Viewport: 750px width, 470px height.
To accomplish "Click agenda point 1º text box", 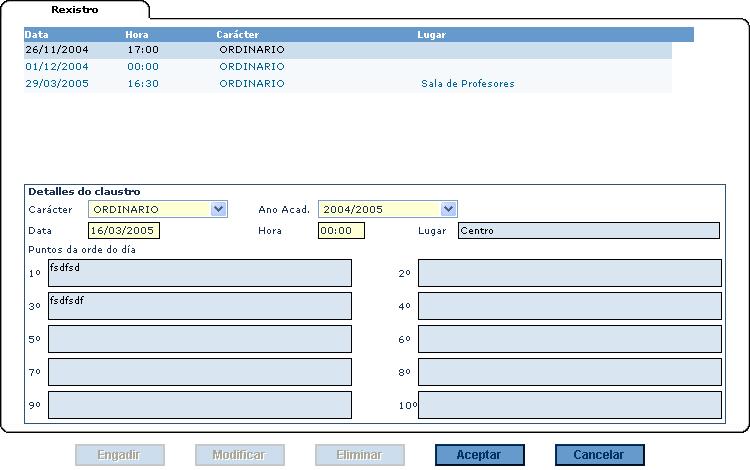I will [x=200, y=273].
